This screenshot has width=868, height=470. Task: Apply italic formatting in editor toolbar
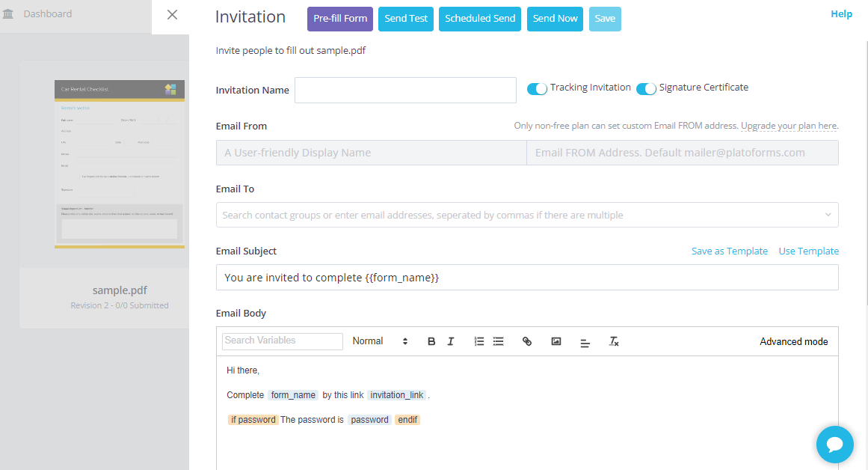click(451, 341)
